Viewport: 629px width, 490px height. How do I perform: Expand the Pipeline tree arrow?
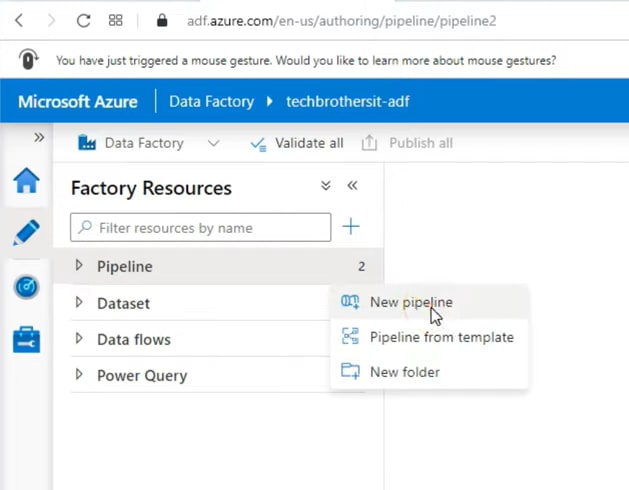point(79,265)
